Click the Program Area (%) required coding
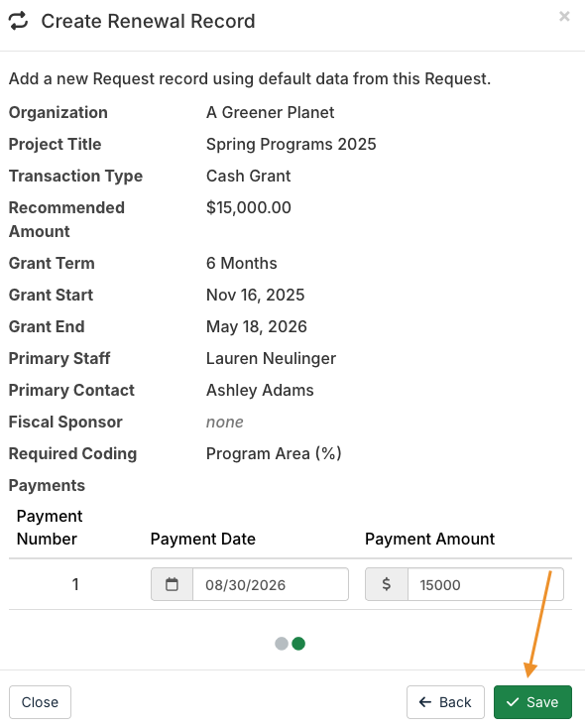The width and height of the screenshot is (585, 728). [274, 453]
